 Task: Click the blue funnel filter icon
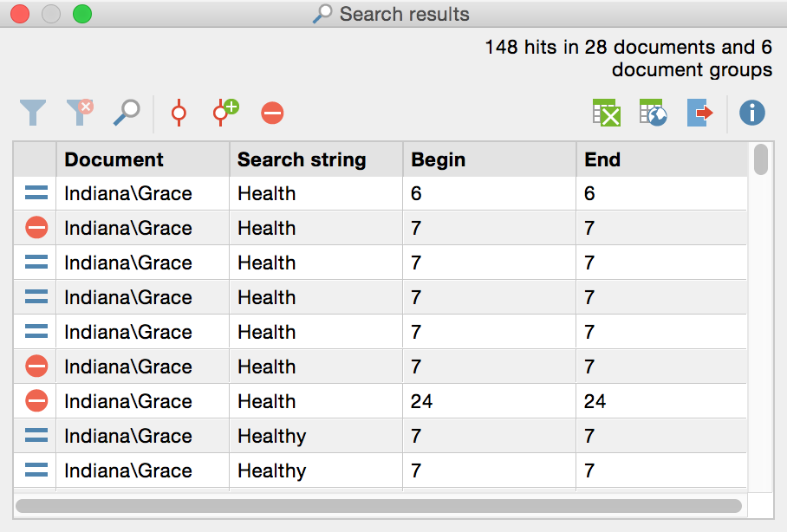(x=33, y=113)
